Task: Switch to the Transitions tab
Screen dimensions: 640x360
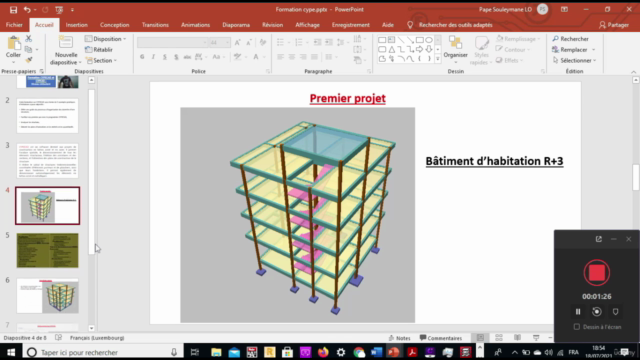Action: pos(155,25)
